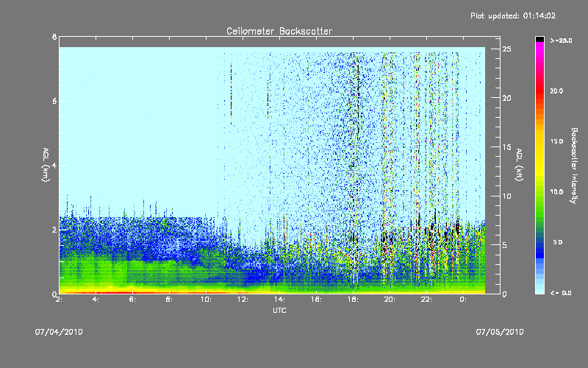Click the green 10.0 region of colorbar

point(539,192)
